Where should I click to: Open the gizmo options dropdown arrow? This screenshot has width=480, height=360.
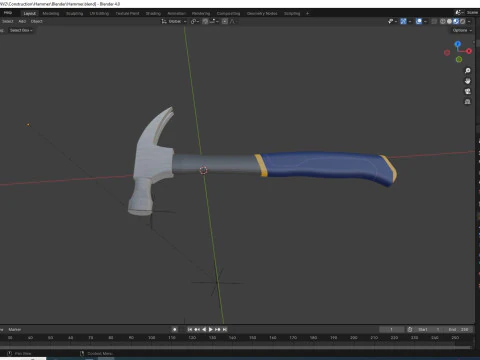click(410, 21)
